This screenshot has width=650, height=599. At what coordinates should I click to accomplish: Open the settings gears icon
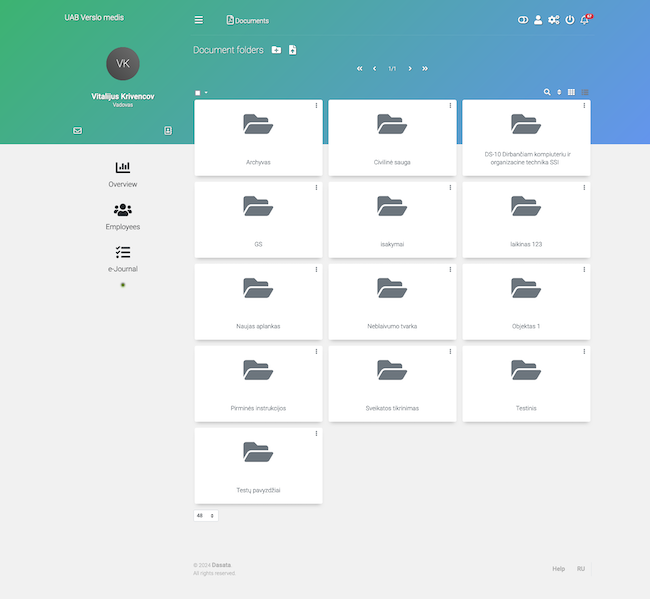click(553, 19)
